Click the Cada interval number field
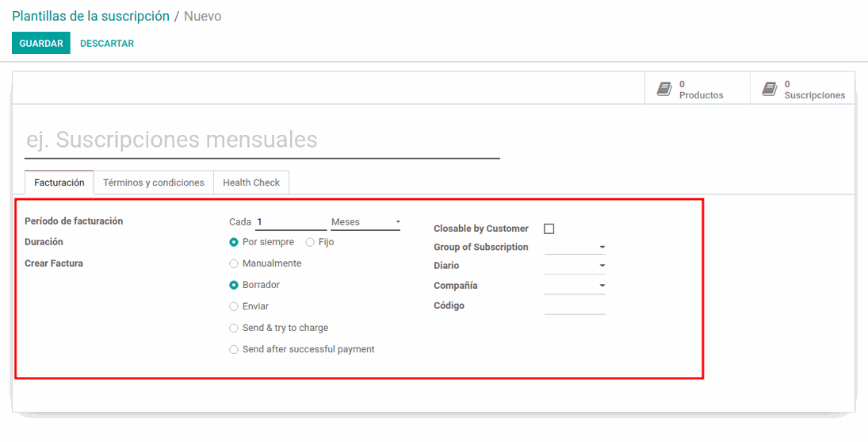This screenshot has width=868, height=442. coord(291,222)
